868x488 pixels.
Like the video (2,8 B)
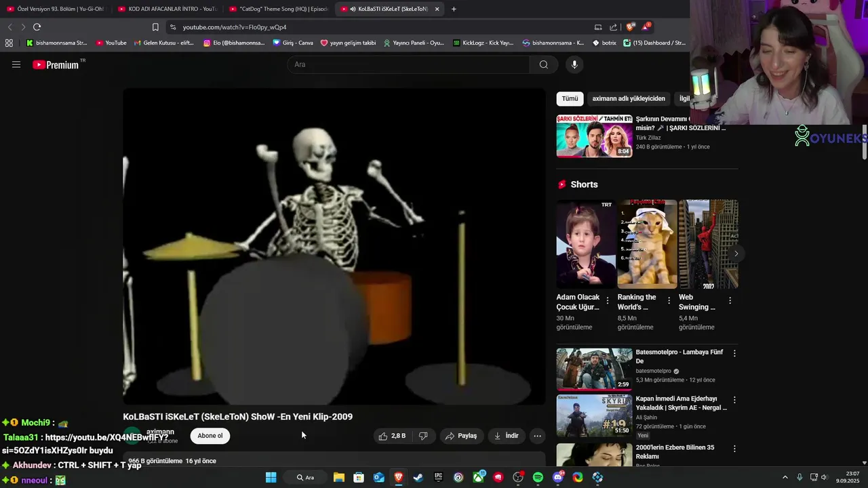392,436
